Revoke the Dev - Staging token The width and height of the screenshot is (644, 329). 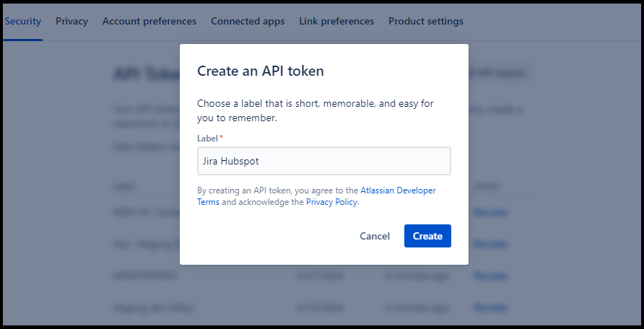pyautogui.click(x=490, y=244)
